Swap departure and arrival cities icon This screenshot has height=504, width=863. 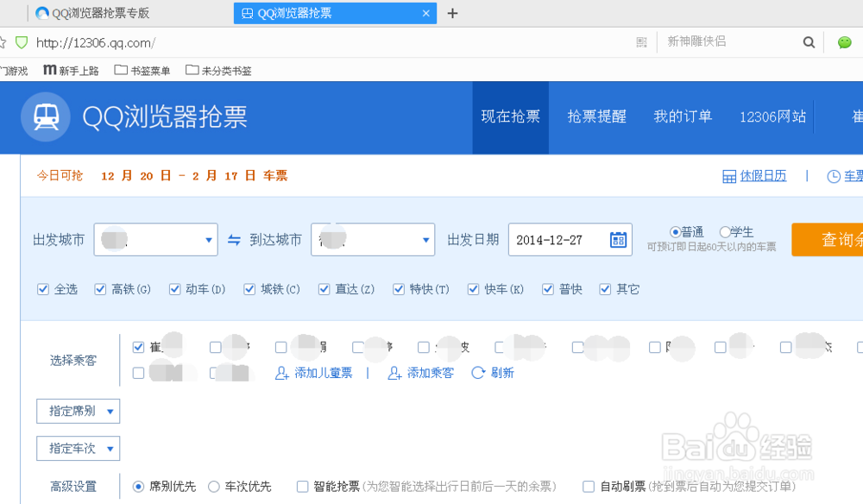234,240
